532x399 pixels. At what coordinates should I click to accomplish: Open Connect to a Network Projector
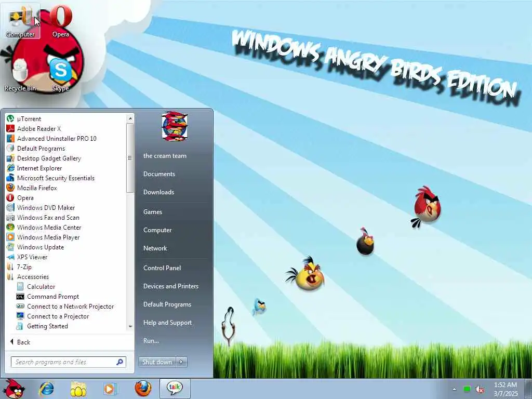pos(65,306)
